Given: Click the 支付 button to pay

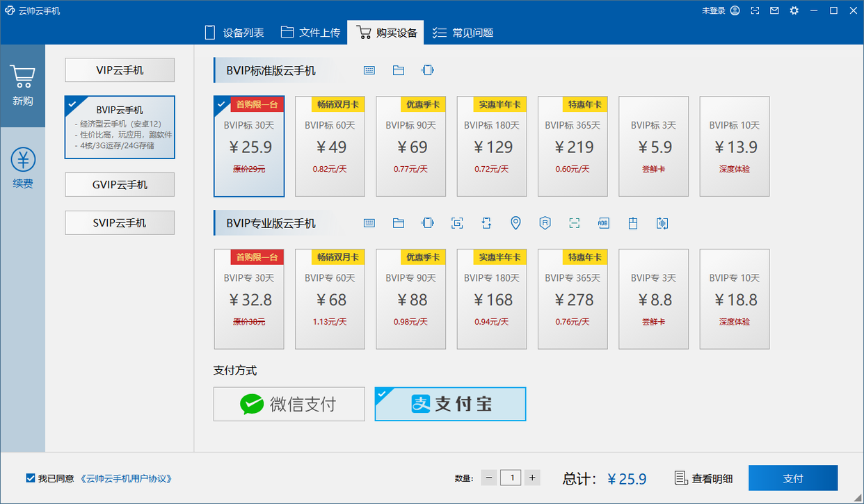Looking at the screenshot, I should point(793,478).
